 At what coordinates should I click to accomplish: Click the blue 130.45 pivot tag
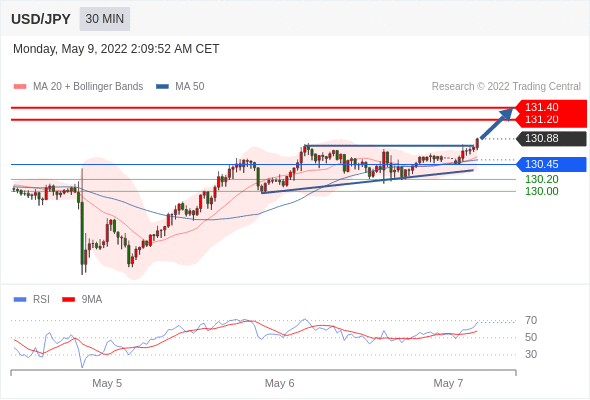point(552,164)
